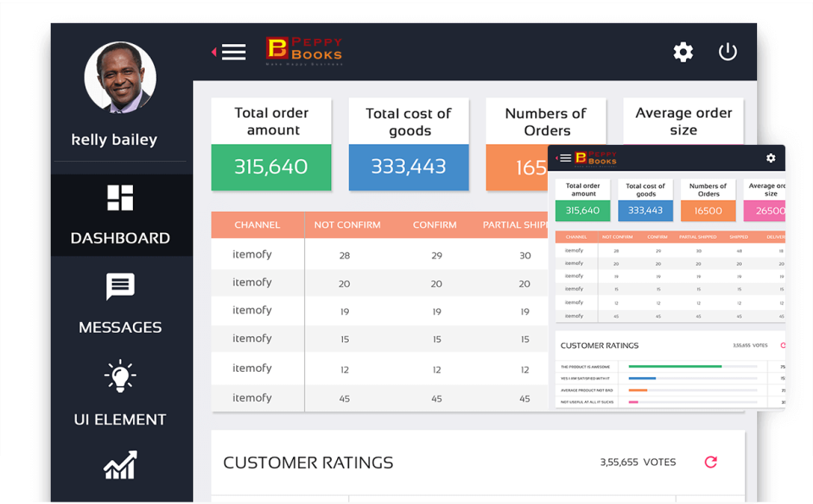
Task: Click kelly bailey profile photo
Action: [120, 77]
